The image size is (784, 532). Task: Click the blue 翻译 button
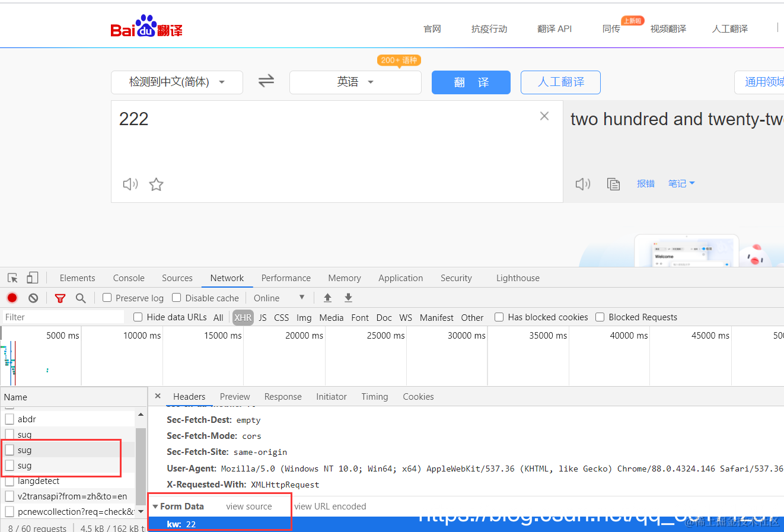[x=471, y=82]
